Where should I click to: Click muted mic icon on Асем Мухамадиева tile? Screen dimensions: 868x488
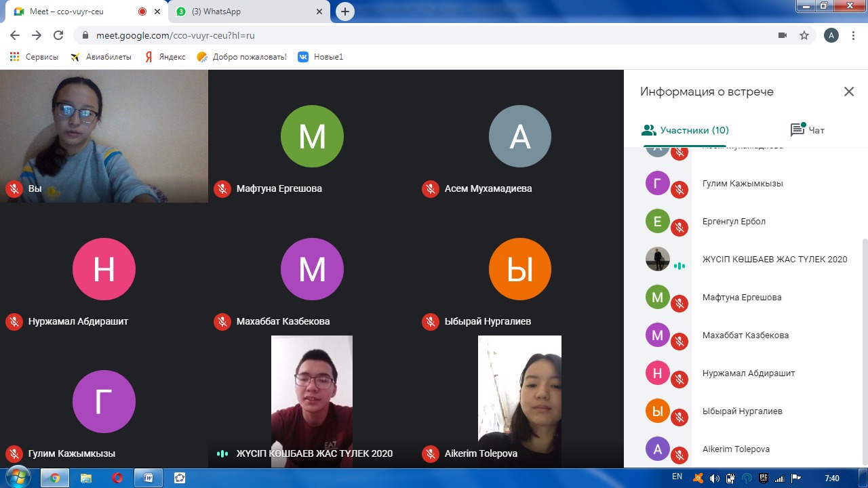431,189
